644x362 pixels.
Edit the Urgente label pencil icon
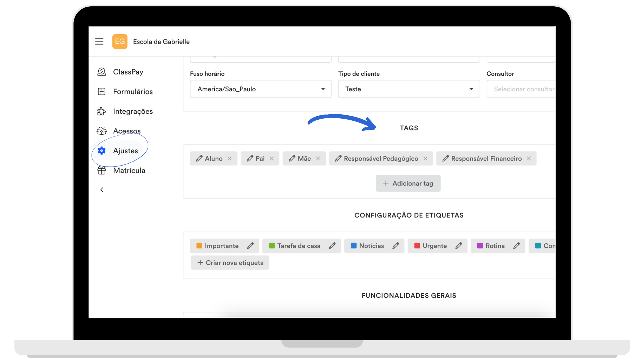pos(459,246)
